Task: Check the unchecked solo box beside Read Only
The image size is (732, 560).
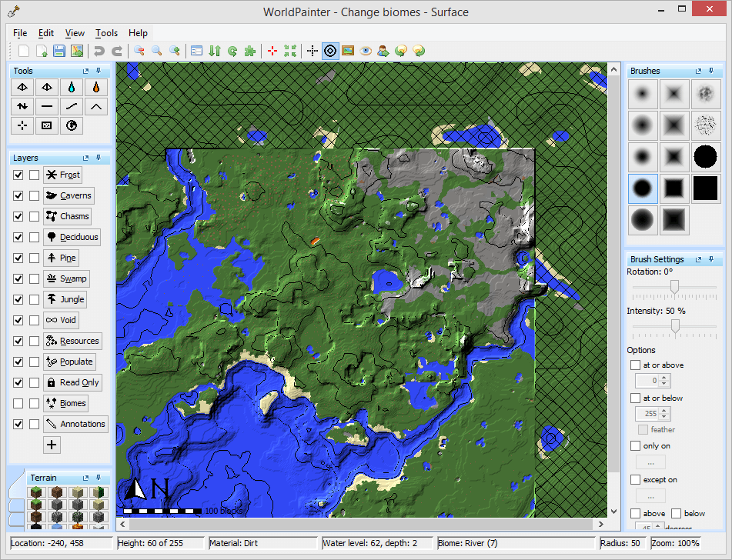Action: pos(34,382)
